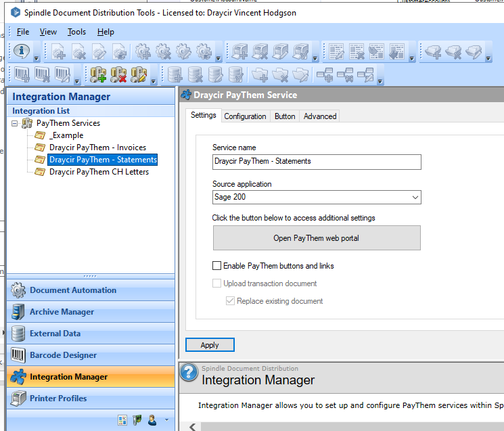Image resolution: width=504 pixels, height=431 pixels.
Task: Open overflow arrow of the archive tray toolbar
Action: (x=488, y=58)
